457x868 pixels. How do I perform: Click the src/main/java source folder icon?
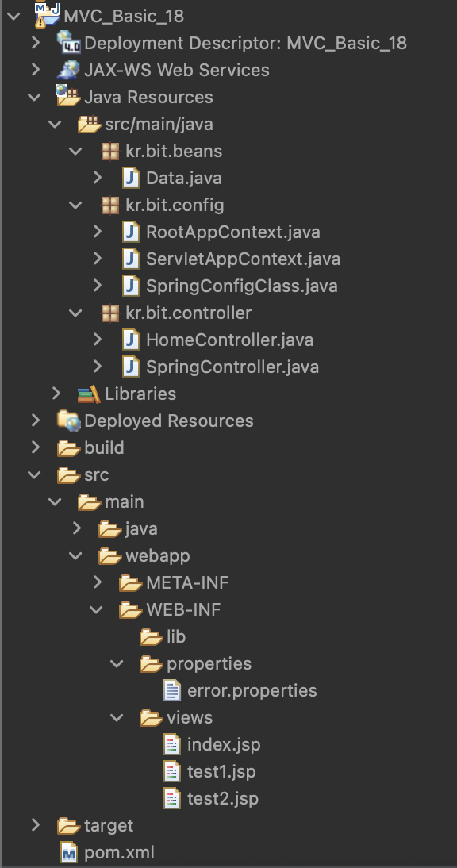click(x=89, y=124)
